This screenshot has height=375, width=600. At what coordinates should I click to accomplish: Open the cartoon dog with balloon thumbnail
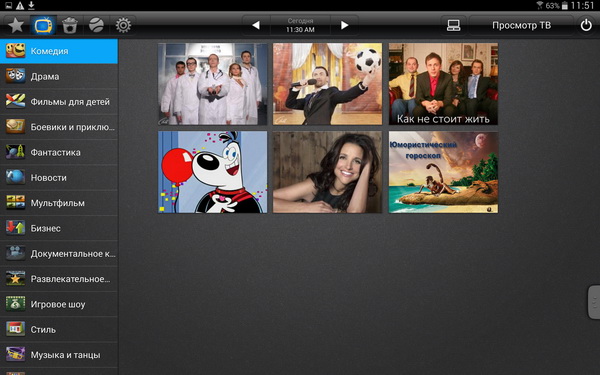[213, 172]
